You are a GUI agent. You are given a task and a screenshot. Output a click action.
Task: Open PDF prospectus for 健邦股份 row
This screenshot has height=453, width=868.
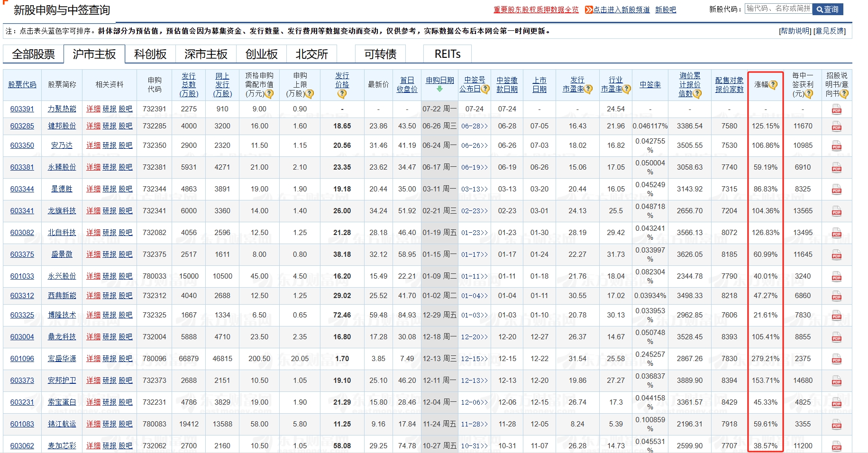click(836, 127)
